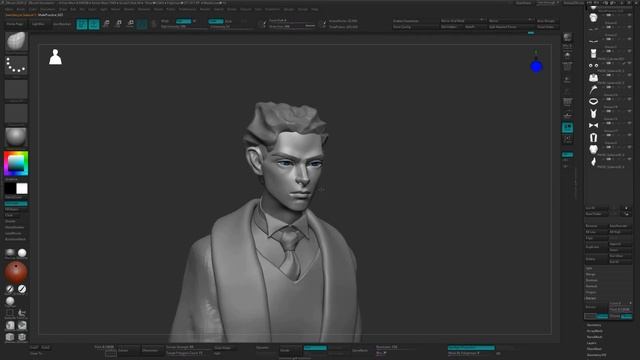Screen dimensions: 640x360
Task: Select the arch-shaped coat subtool thumbnail
Action: 593,138
